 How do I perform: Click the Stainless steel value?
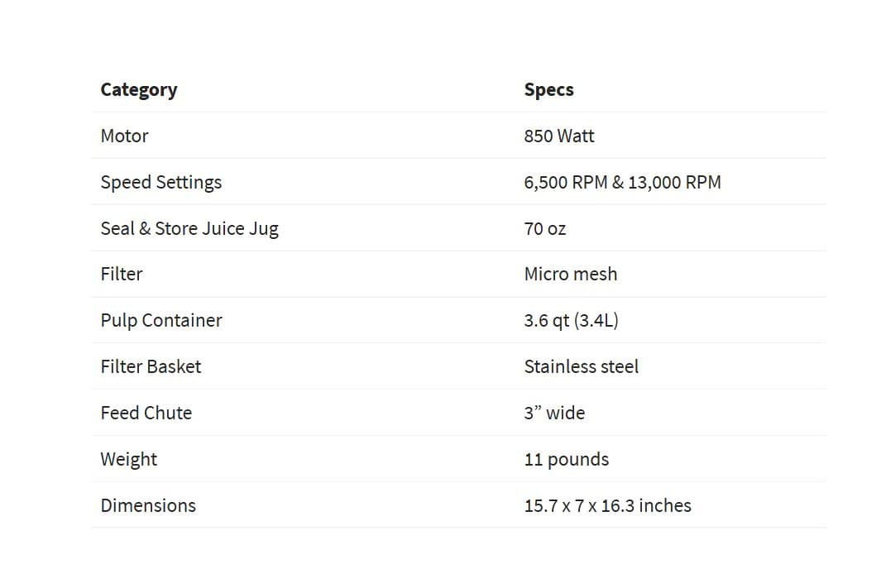(x=581, y=367)
